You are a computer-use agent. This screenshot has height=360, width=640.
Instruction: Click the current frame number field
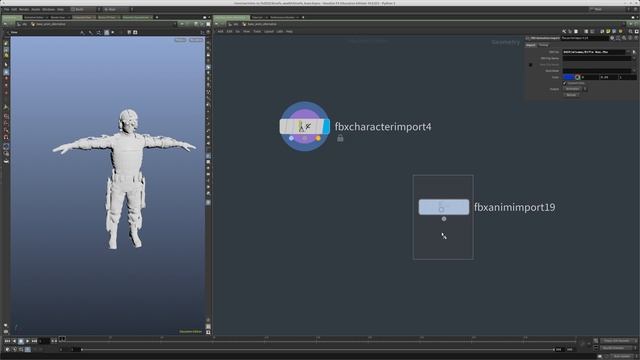(x=44, y=341)
